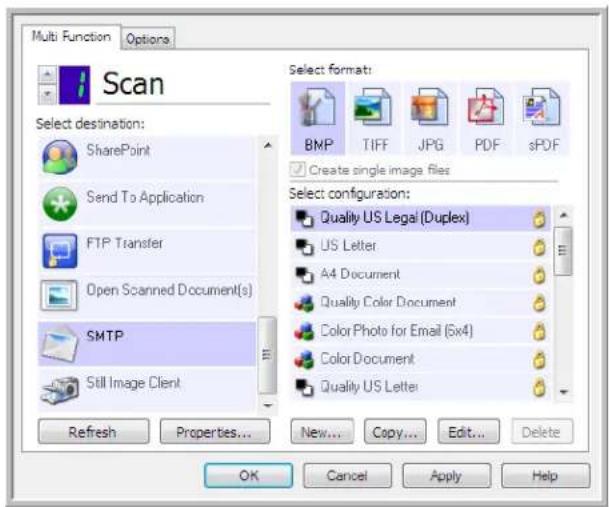This screenshot has width=609, height=507.
Task: Choose the TIFF format icon
Action: click(x=373, y=108)
